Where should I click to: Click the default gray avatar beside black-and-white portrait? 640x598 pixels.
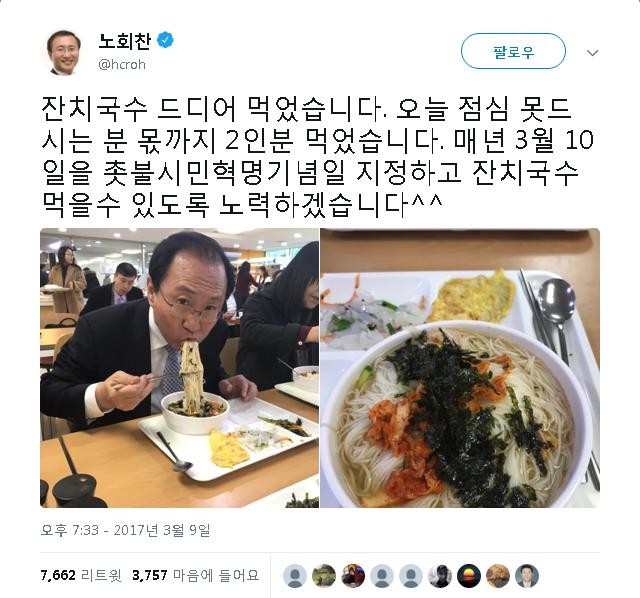411,576
